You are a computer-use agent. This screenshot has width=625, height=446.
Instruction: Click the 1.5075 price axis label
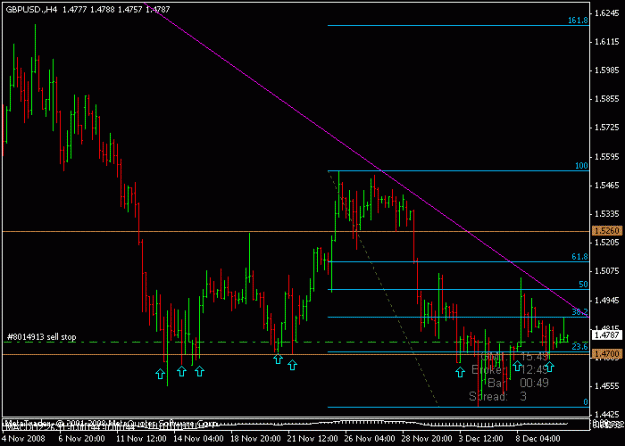pyautogui.click(x=607, y=271)
